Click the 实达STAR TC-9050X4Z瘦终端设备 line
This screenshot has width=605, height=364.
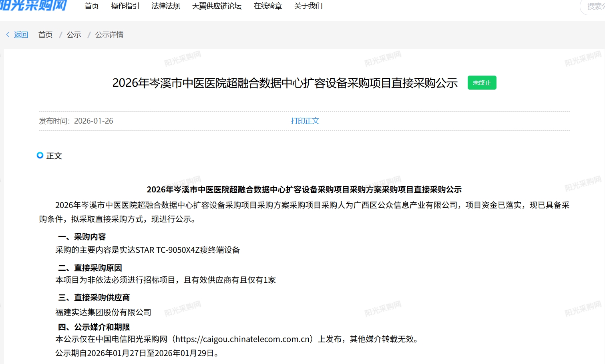tap(147, 250)
